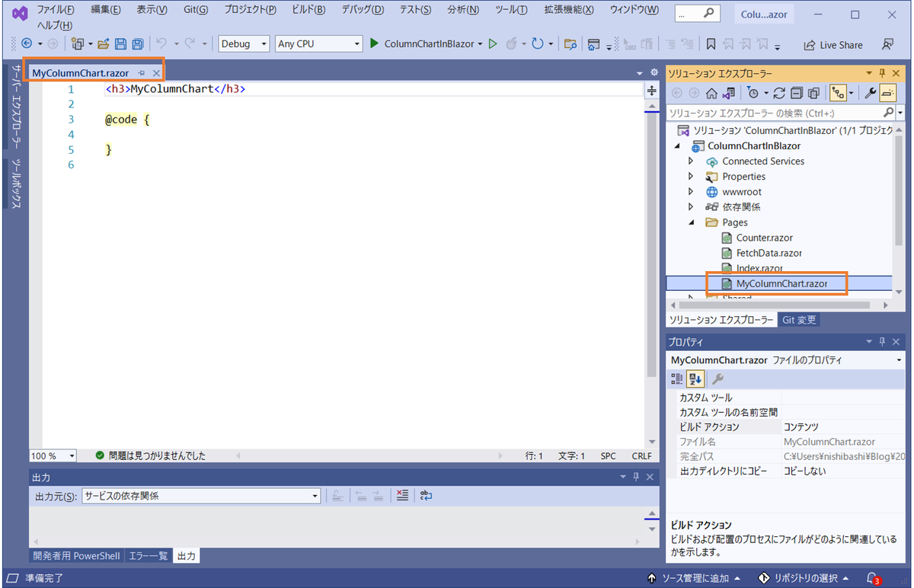The height and width of the screenshot is (588, 914).
Task: Toggle Preview Selected Items icon in Solution Explorer
Action: click(x=887, y=93)
